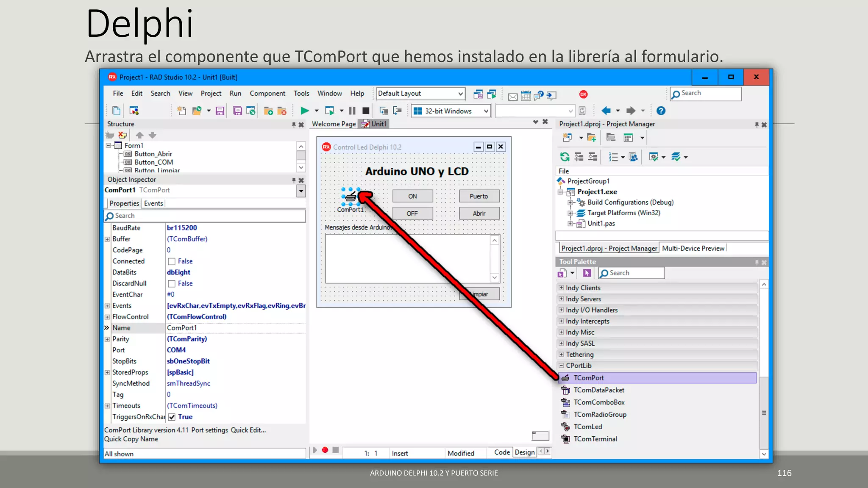Click the open project folder icon

coord(197,111)
